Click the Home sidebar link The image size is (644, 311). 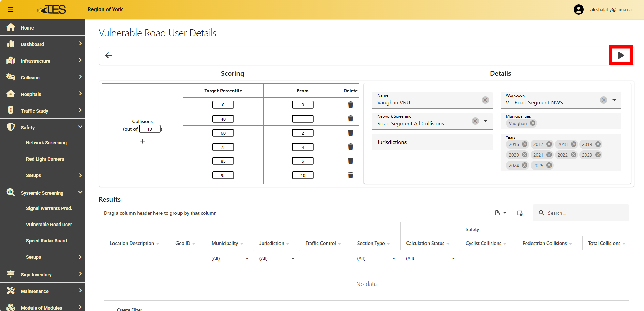point(27,28)
